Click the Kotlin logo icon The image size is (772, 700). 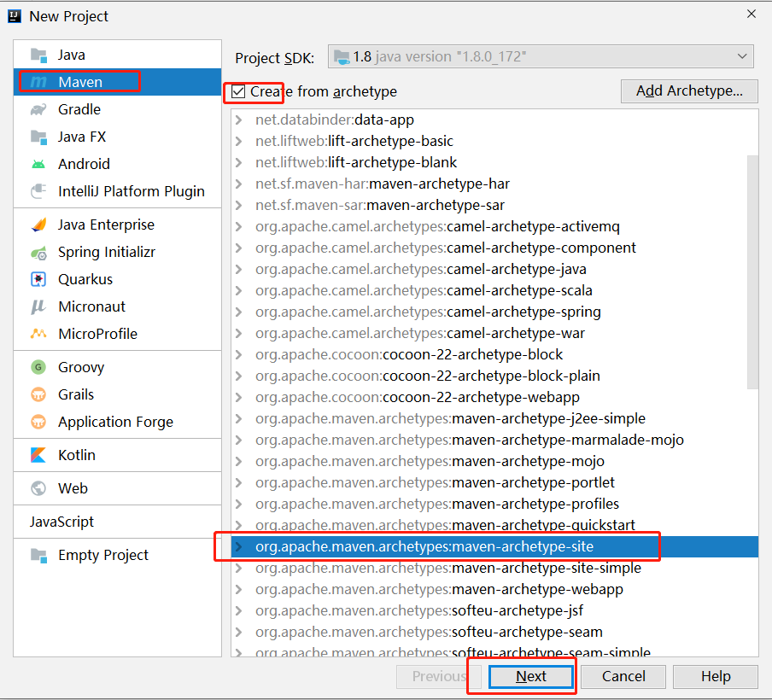tap(38, 455)
